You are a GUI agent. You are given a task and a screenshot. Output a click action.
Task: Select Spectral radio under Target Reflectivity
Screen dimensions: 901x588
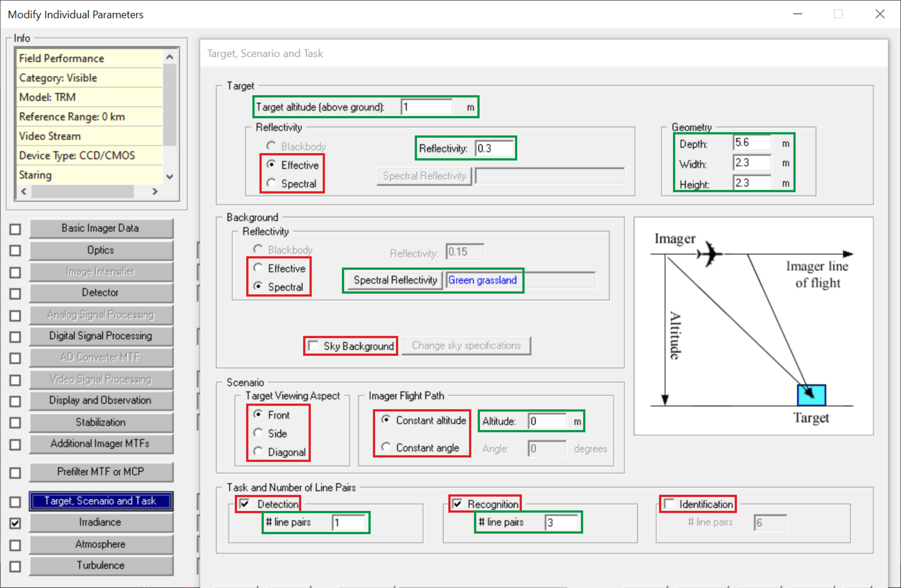click(271, 183)
